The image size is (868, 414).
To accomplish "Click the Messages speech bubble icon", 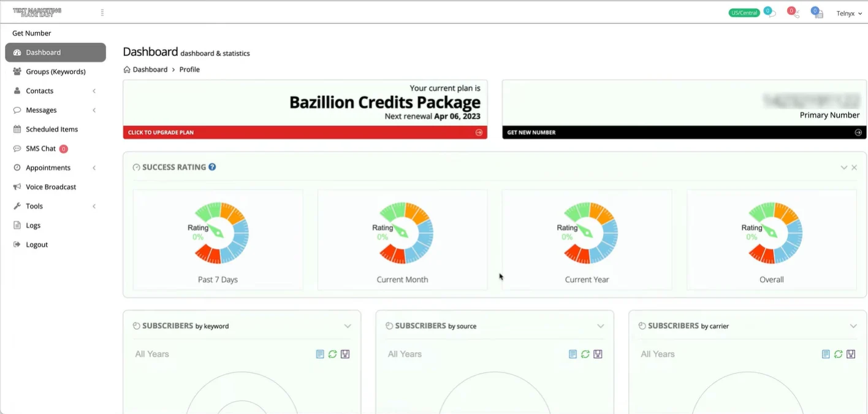I will (x=17, y=110).
